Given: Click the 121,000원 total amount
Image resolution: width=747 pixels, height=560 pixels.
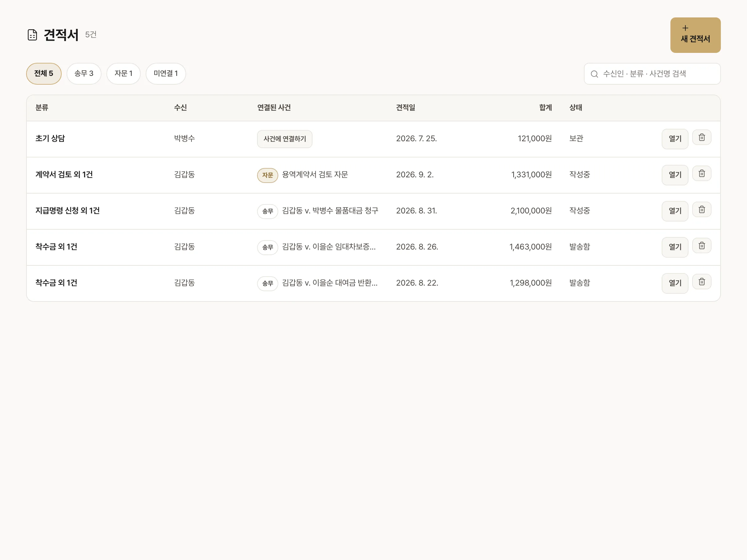Looking at the screenshot, I should 535,138.
